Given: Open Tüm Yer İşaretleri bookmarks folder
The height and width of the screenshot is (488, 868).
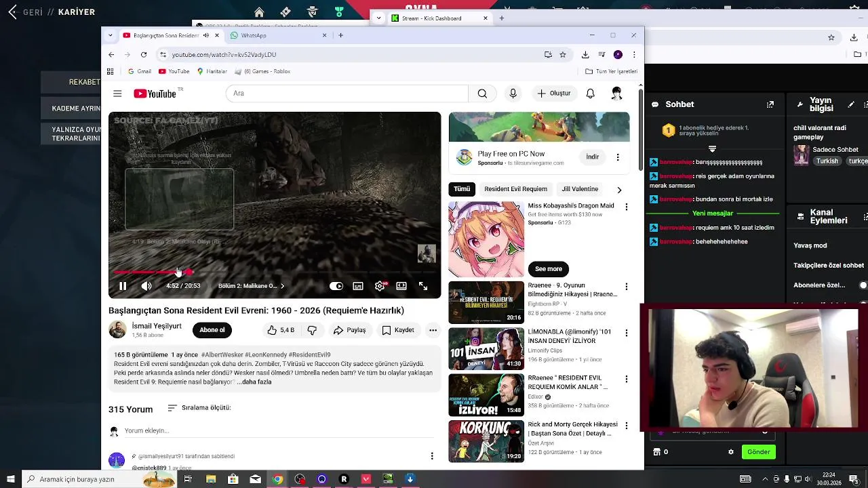Looking at the screenshot, I should tap(611, 71).
